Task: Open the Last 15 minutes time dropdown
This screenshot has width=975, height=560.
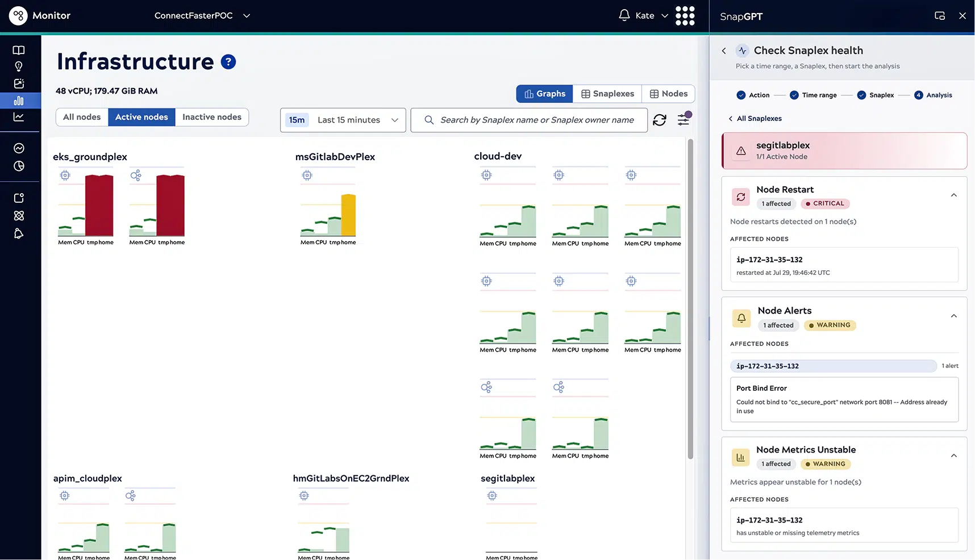Action: pyautogui.click(x=343, y=120)
